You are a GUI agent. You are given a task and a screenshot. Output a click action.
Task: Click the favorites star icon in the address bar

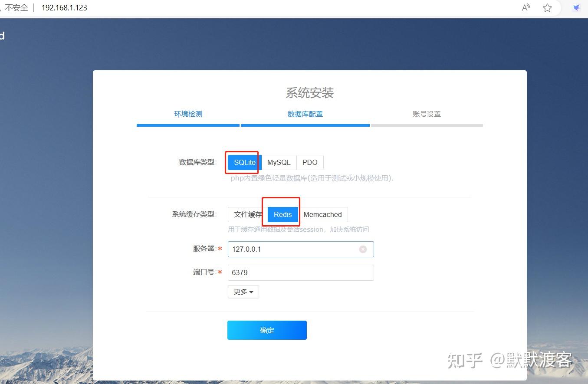(547, 7)
